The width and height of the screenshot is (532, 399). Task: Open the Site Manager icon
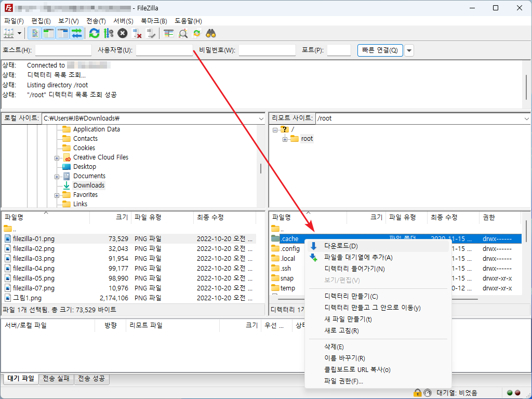tap(9, 33)
